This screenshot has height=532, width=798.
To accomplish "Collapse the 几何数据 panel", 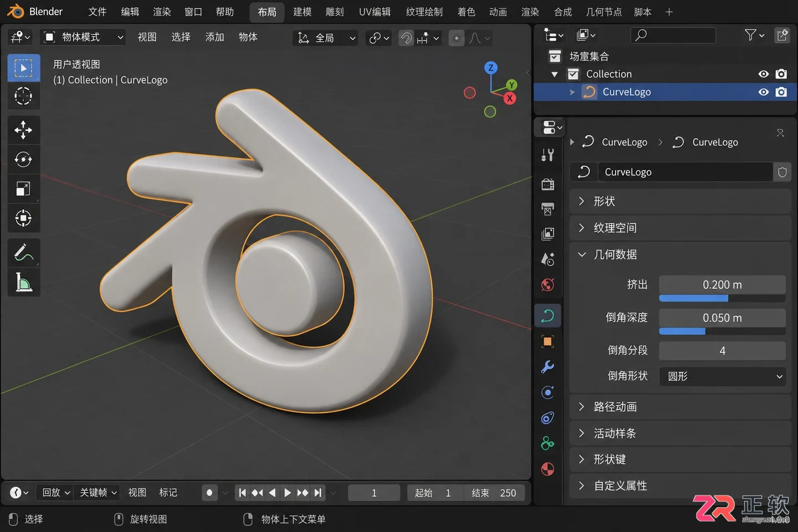I will pyautogui.click(x=680, y=254).
